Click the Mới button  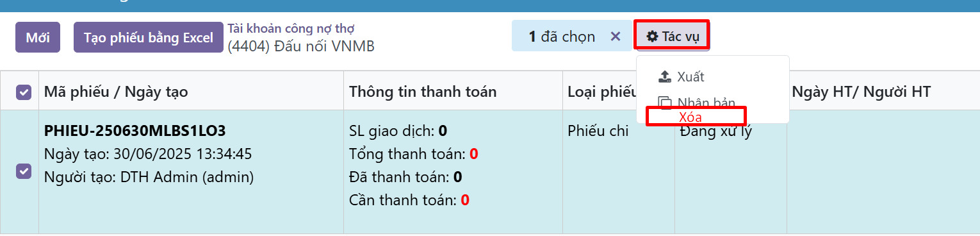38,37
